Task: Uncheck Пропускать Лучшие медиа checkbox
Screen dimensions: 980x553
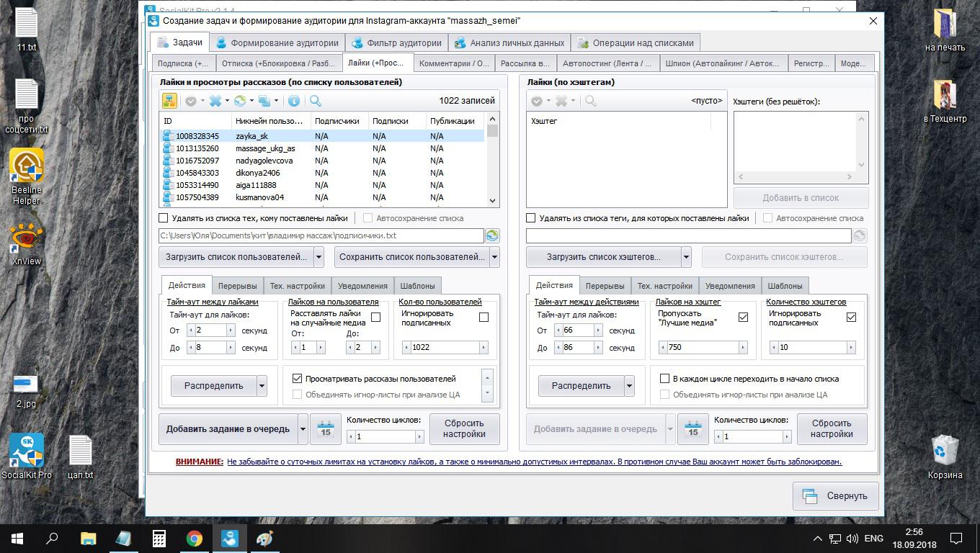Action: coord(743,317)
